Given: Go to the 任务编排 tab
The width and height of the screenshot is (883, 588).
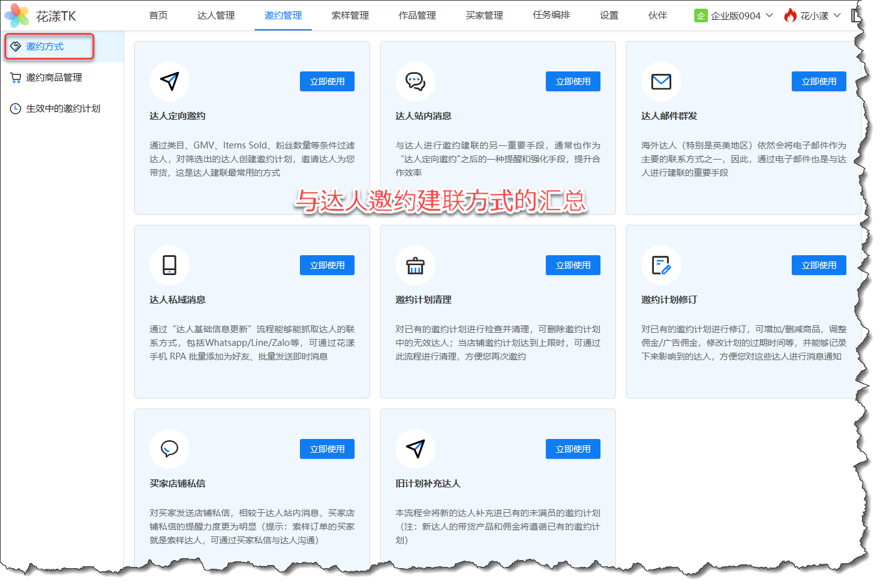Looking at the screenshot, I should pyautogui.click(x=551, y=16).
